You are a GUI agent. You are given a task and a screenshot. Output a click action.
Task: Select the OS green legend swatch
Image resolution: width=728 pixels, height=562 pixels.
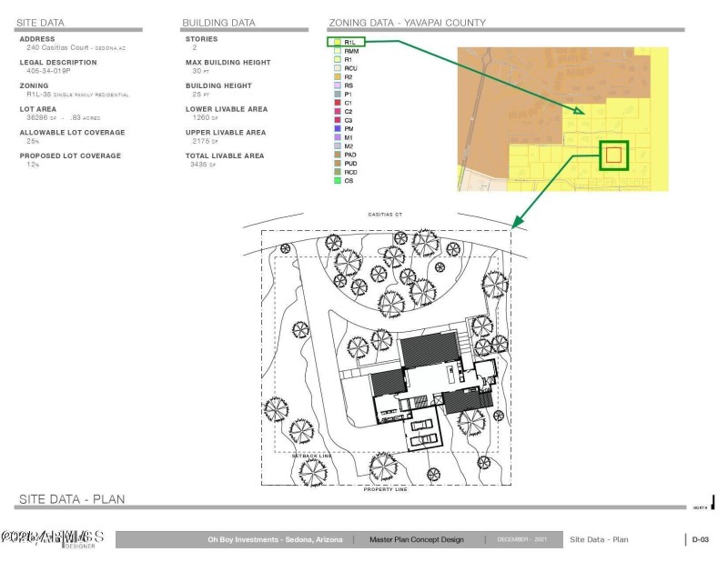click(x=337, y=181)
